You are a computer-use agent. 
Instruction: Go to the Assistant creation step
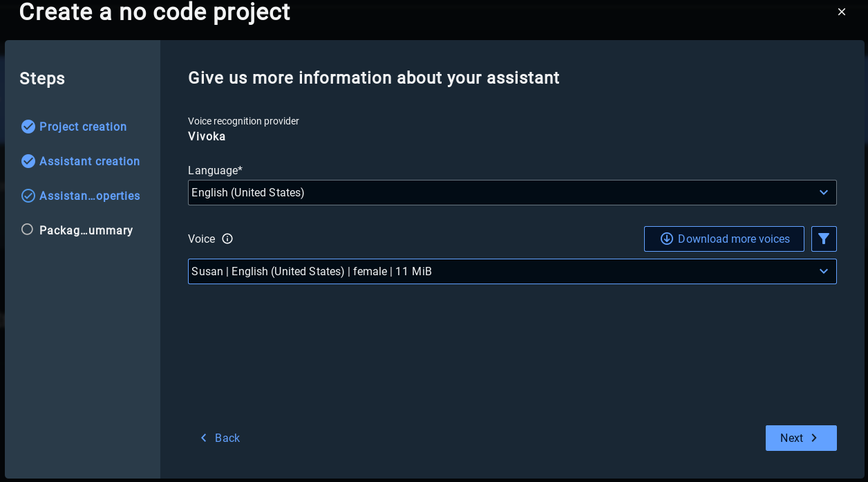click(x=89, y=161)
